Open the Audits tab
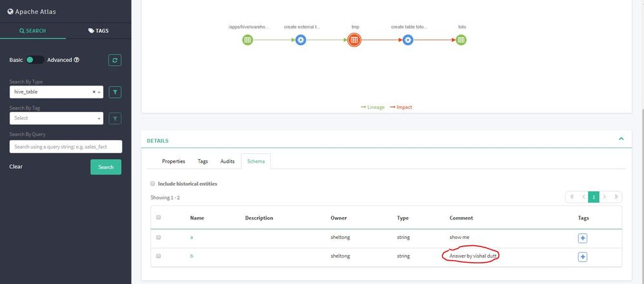 227,161
